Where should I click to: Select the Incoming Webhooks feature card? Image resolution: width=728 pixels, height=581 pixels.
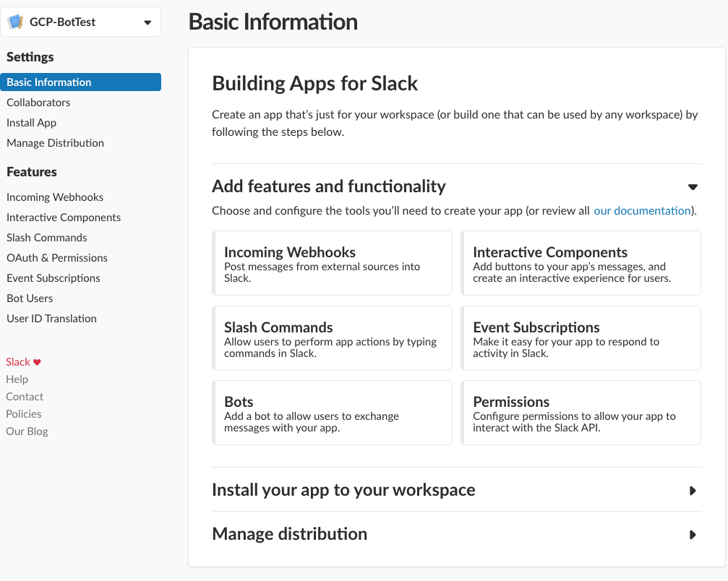click(x=333, y=263)
